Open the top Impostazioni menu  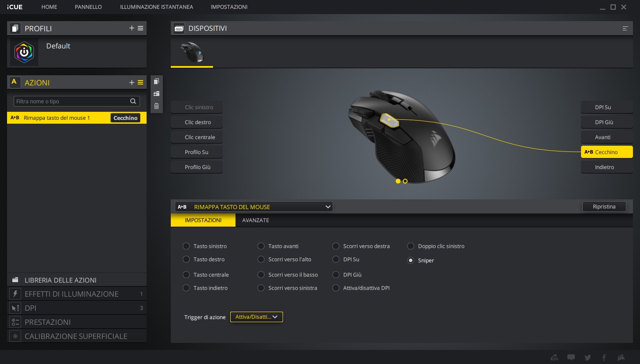click(x=229, y=7)
